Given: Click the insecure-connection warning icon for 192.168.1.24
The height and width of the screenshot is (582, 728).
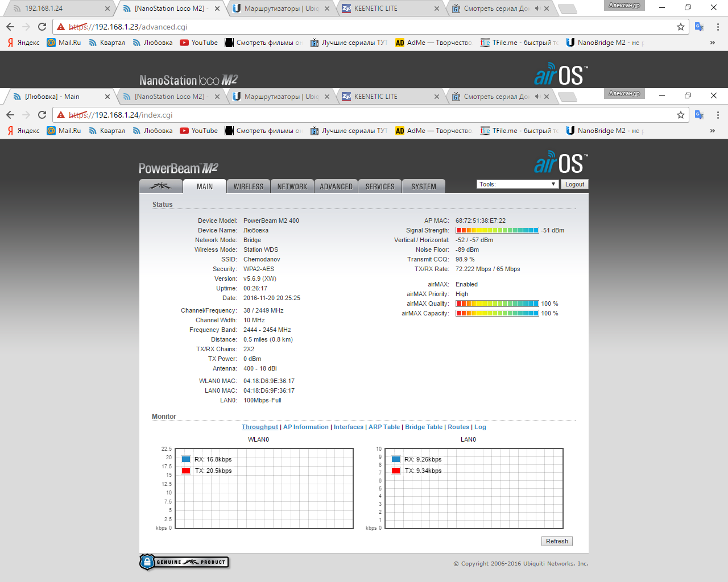Looking at the screenshot, I should [x=61, y=115].
